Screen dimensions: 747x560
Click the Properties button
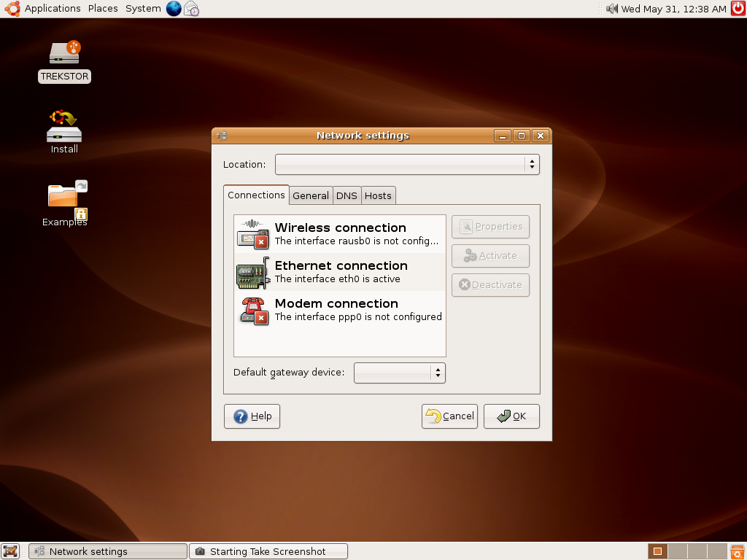[x=491, y=227]
